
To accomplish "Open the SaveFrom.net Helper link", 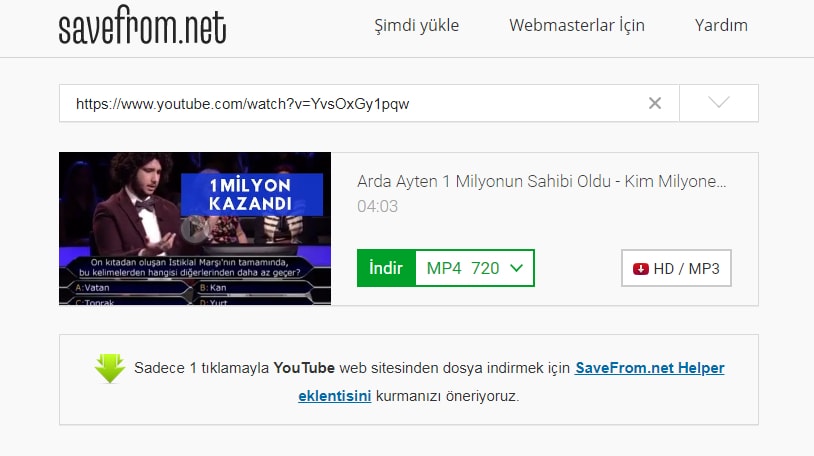I will [x=649, y=368].
